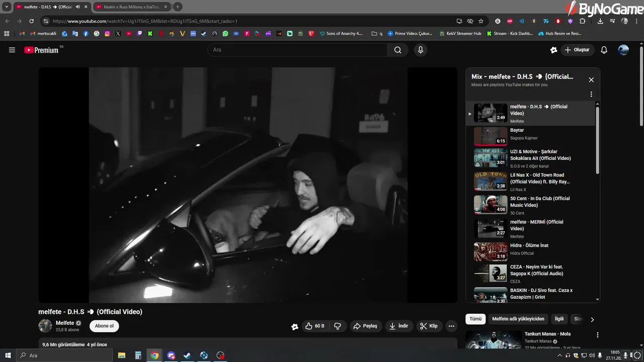Select the İlgili filter chip
The image size is (644, 362).
tap(559, 319)
